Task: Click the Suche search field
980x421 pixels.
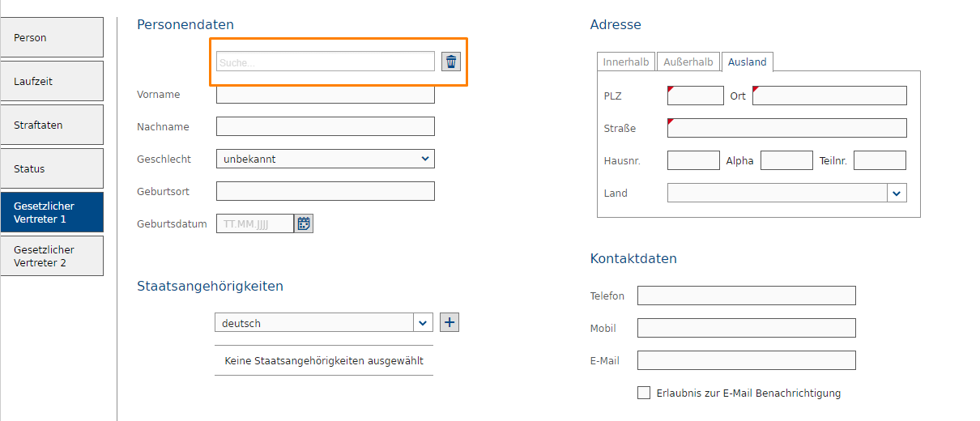Action: click(326, 62)
